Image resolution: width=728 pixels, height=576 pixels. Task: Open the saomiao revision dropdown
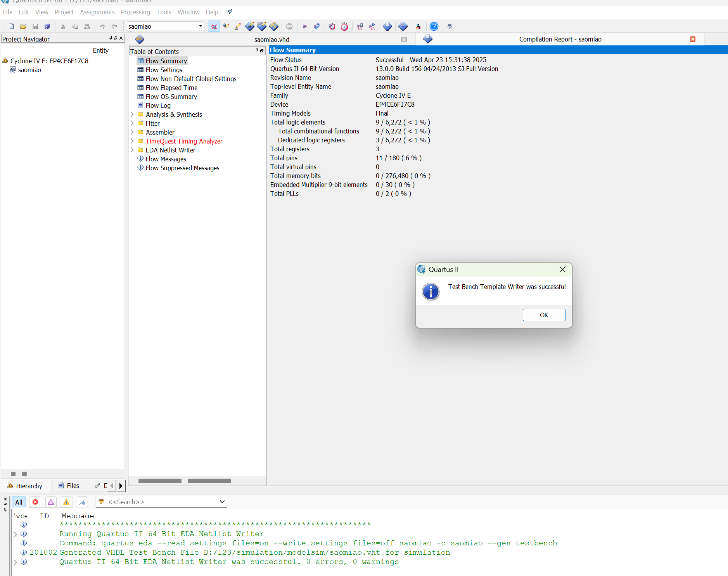201,26
